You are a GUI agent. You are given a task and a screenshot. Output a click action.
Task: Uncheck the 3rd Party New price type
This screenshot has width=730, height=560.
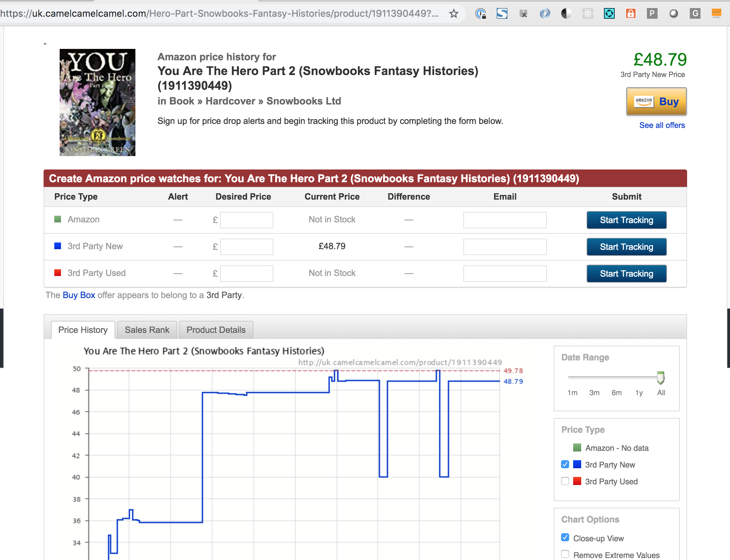click(565, 464)
